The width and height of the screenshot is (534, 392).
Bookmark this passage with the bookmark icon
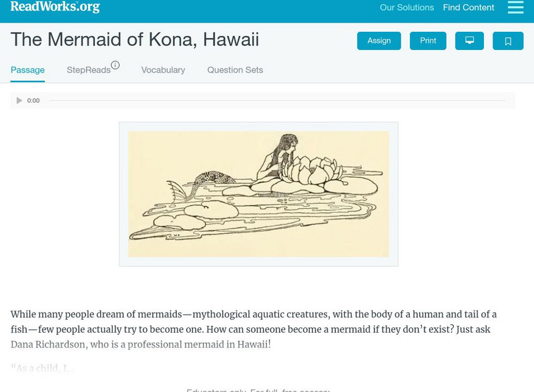508,41
